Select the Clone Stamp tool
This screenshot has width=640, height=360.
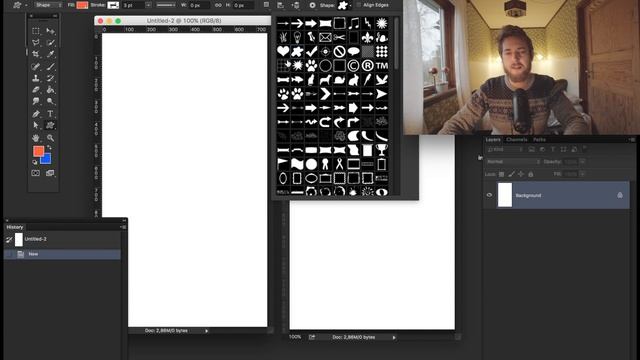pos(36,78)
